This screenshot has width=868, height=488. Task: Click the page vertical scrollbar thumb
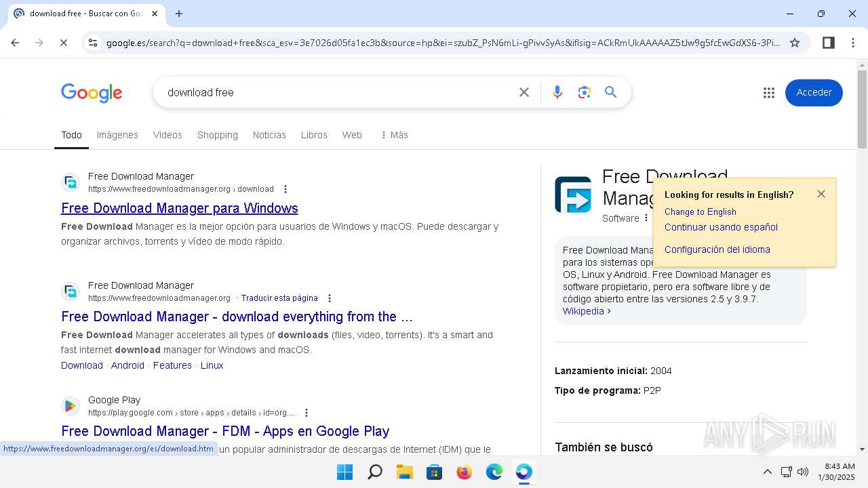862,108
